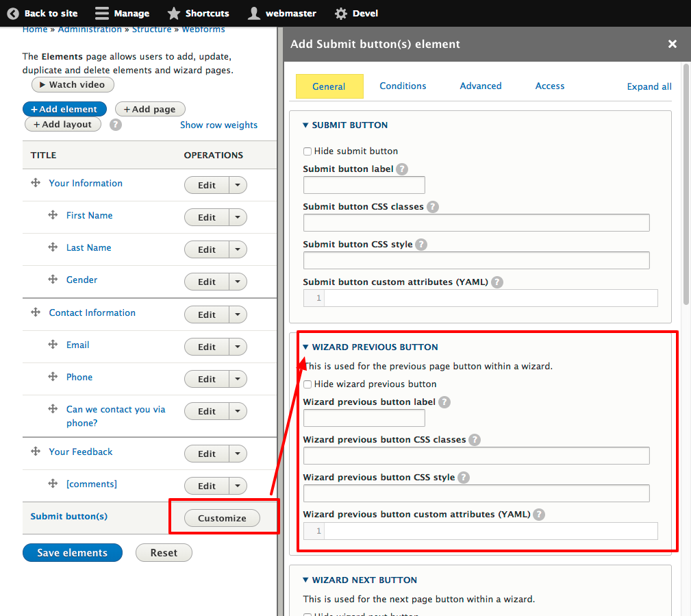Click help icon next to Add layout
691x616 pixels.
click(x=116, y=125)
